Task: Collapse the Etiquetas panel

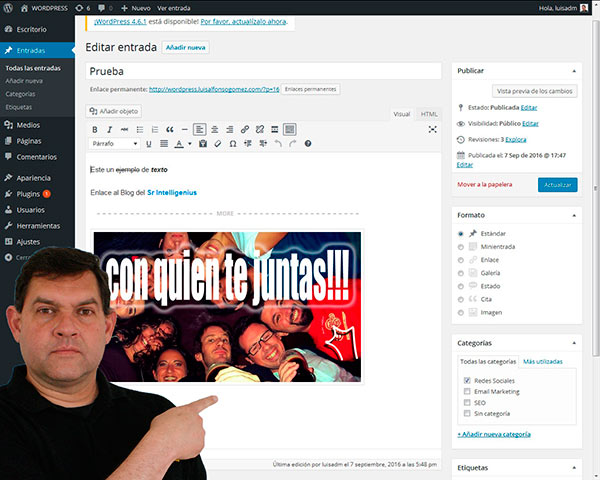Action: (x=574, y=468)
